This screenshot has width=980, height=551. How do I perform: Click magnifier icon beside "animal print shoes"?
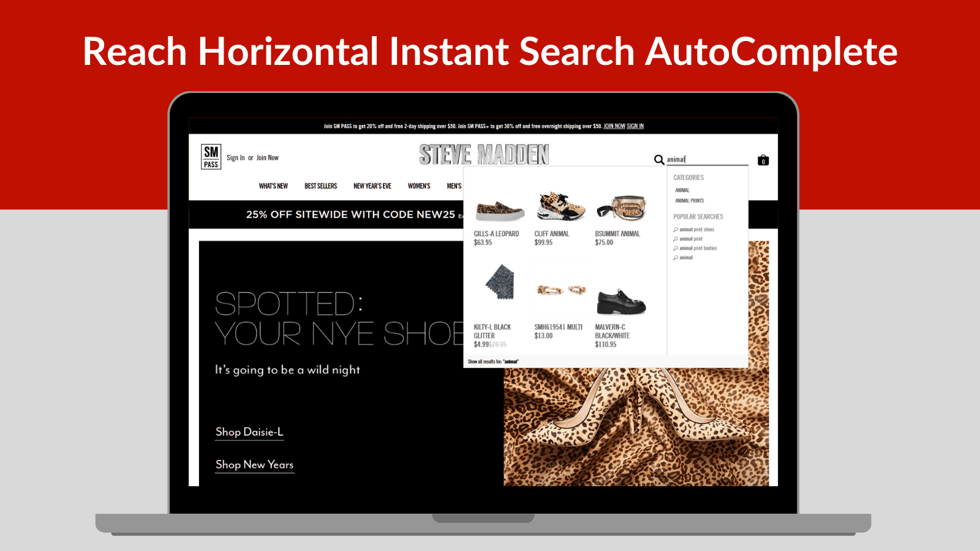(x=676, y=230)
